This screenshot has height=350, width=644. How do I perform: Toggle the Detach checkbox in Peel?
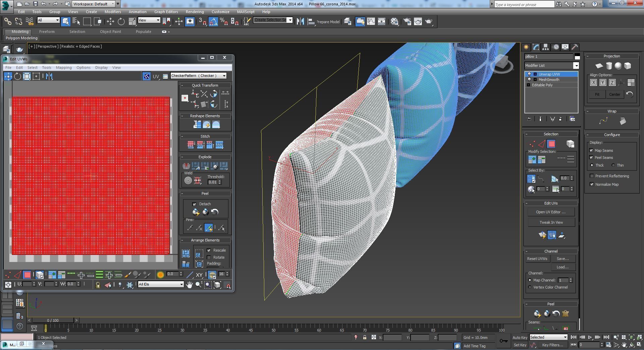(194, 204)
